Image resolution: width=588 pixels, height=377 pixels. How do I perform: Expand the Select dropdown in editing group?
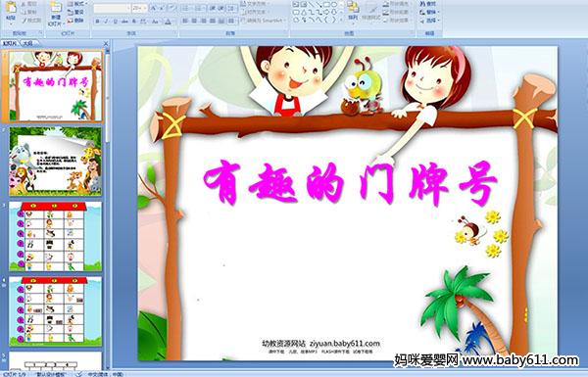click(x=430, y=21)
